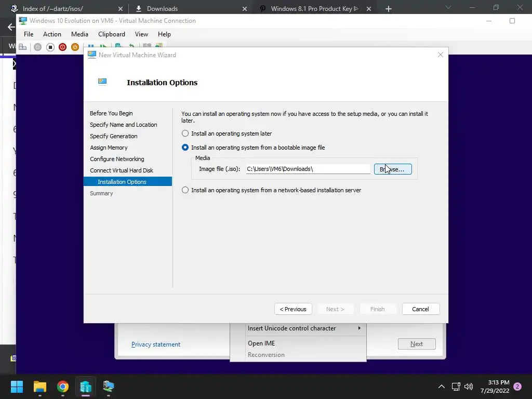Click the grey Start VM toolbar icon
532x399 pixels.
[x=37, y=47]
